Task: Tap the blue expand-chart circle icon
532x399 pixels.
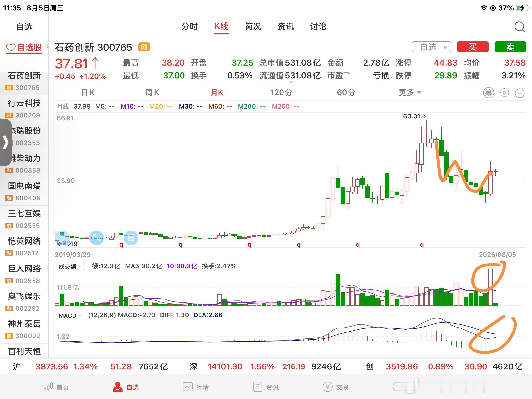Action: pos(96,238)
